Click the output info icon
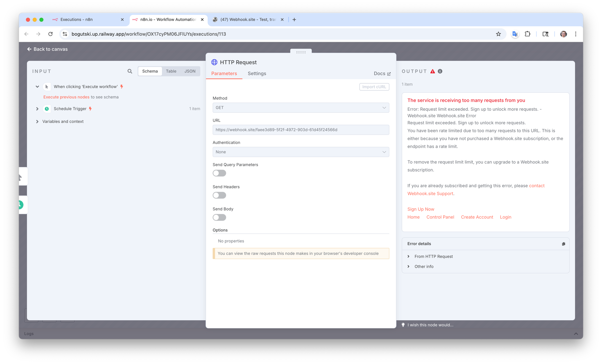The height and width of the screenshot is (364, 602). tap(440, 71)
